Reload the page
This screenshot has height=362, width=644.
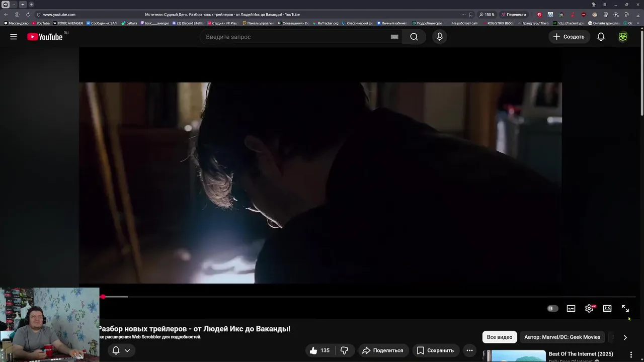pos(28,15)
